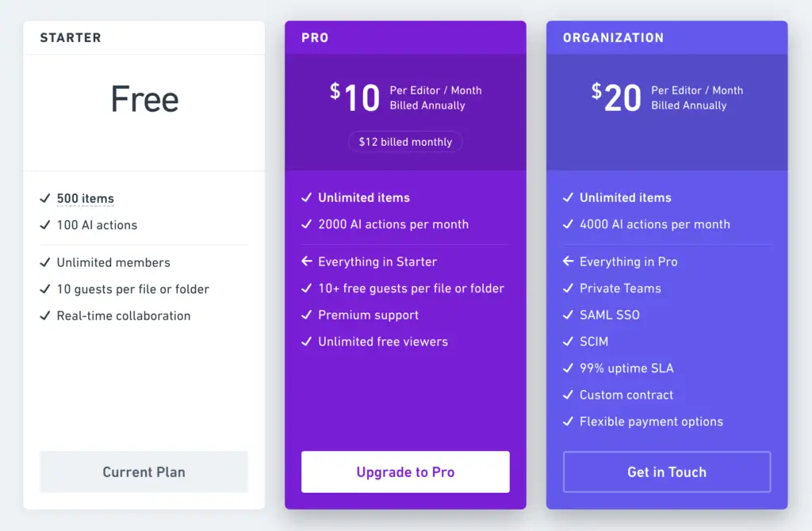The width and height of the screenshot is (812, 531).
Task: Open the dotted-underlined 500 items link
Action: point(86,198)
